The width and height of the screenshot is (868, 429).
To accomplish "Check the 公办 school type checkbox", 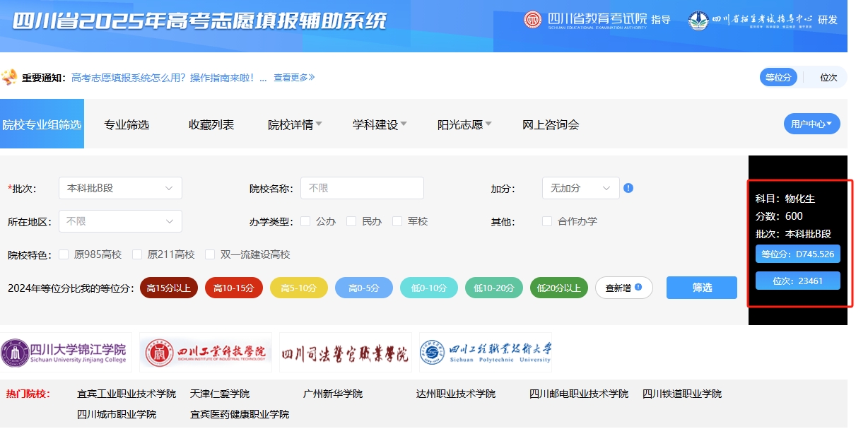I will pos(305,221).
